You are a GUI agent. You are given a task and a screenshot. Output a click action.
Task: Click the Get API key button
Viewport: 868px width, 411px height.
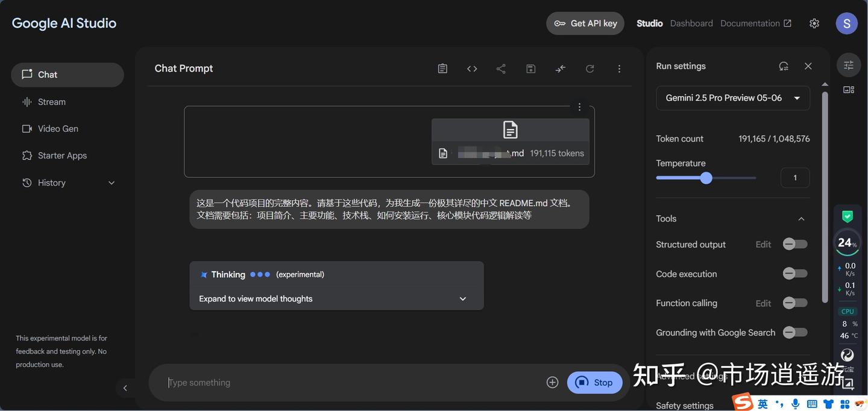585,23
